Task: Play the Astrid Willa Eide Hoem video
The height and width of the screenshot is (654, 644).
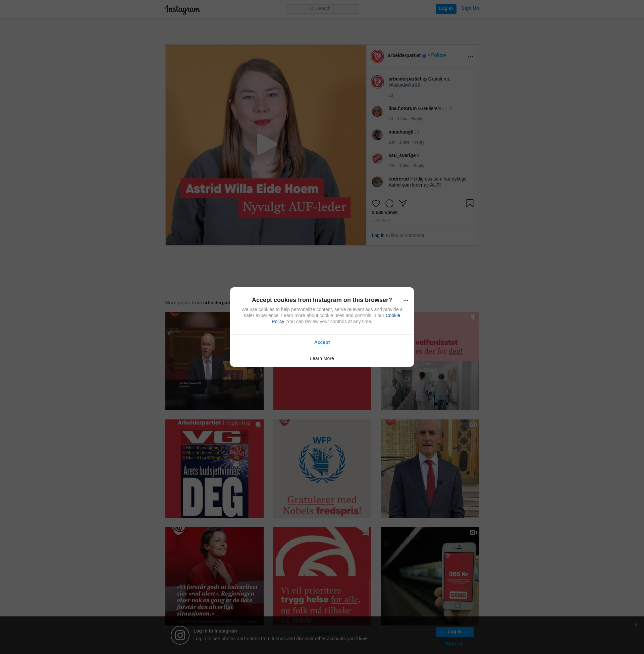Action: (x=266, y=145)
